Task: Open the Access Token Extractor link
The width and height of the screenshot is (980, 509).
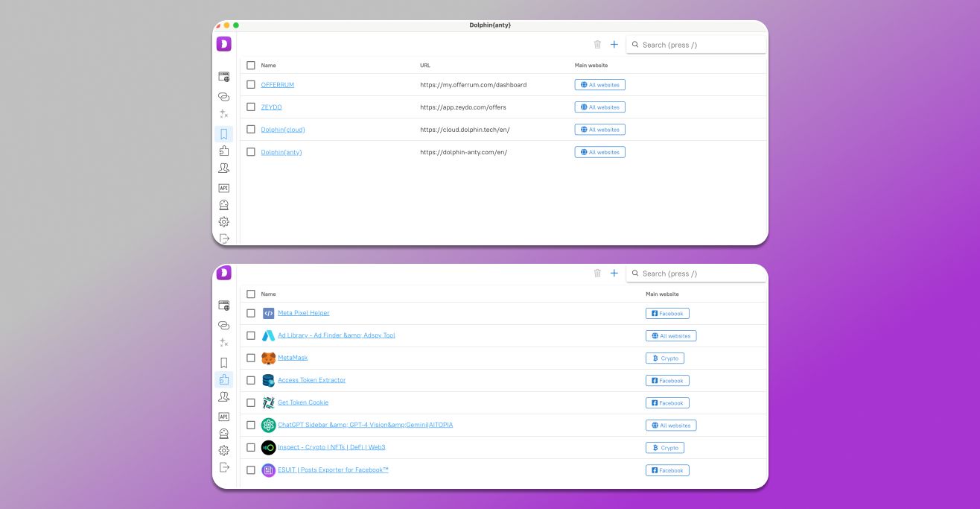Action: [x=311, y=380]
